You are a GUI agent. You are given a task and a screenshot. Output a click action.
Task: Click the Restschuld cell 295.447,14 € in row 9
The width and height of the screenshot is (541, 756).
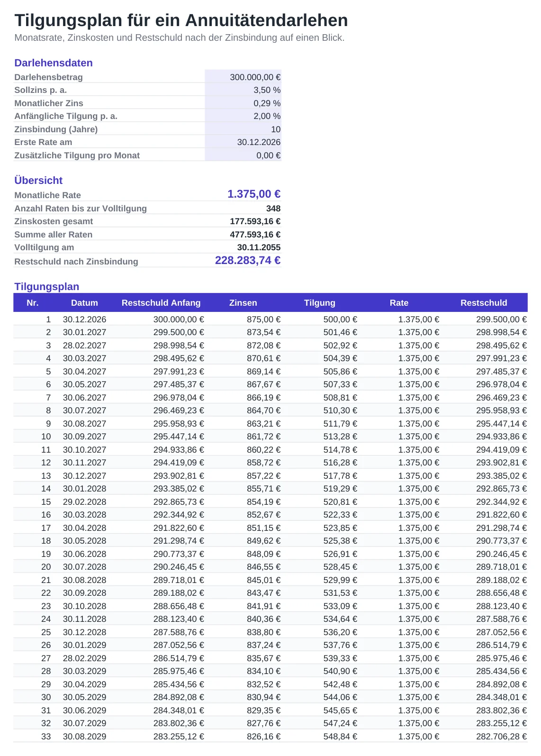pyautogui.click(x=501, y=424)
